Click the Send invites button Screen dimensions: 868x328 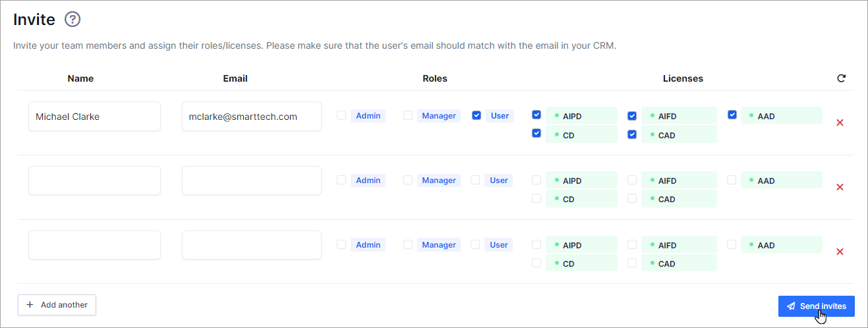816,306
